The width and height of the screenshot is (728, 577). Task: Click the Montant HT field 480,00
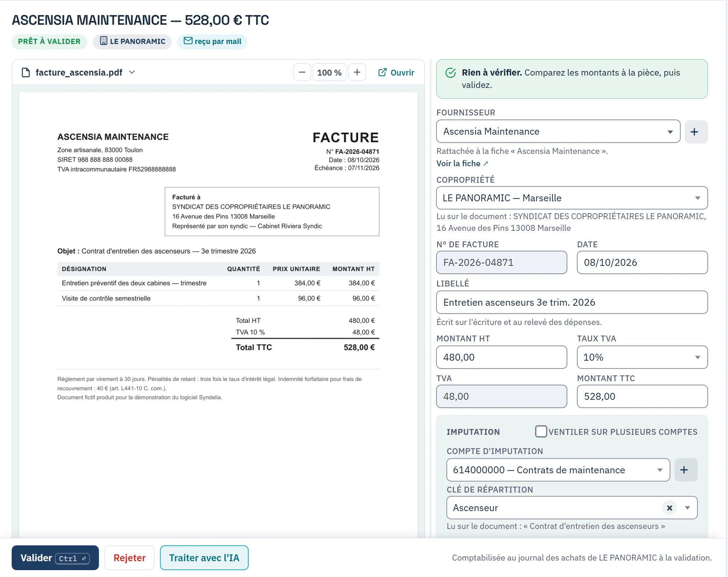[x=502, y=357]
